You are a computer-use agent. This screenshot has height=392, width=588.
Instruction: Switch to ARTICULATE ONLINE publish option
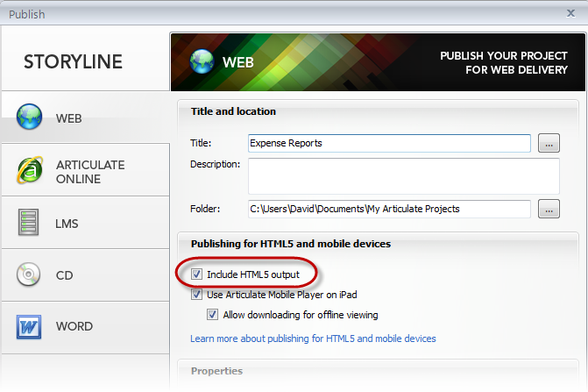(x=90, y=172)
